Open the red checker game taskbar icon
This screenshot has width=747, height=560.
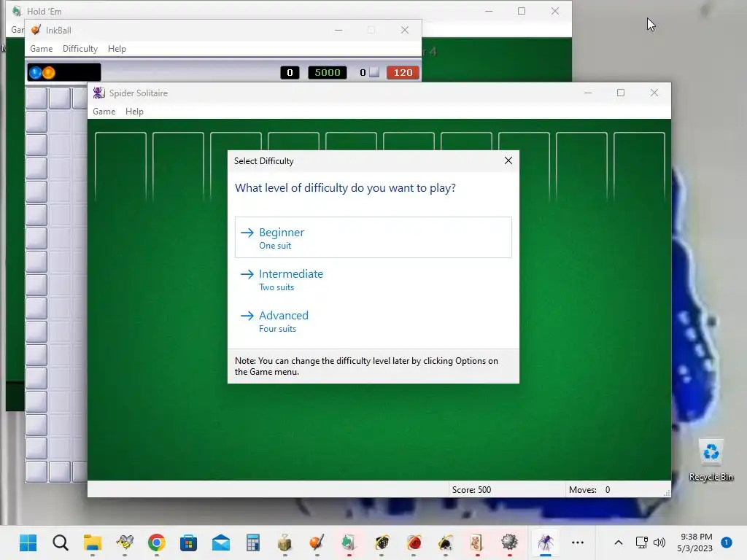[x=414, y=542]
